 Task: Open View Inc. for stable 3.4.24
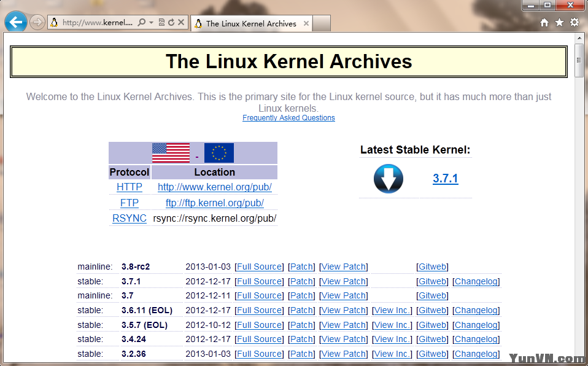click(392, 339)
